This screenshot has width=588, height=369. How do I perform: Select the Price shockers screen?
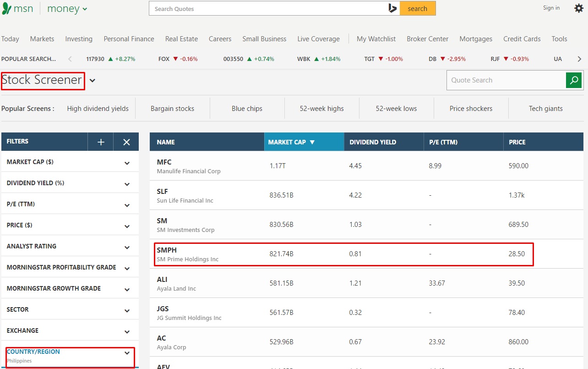click(471, 109)
